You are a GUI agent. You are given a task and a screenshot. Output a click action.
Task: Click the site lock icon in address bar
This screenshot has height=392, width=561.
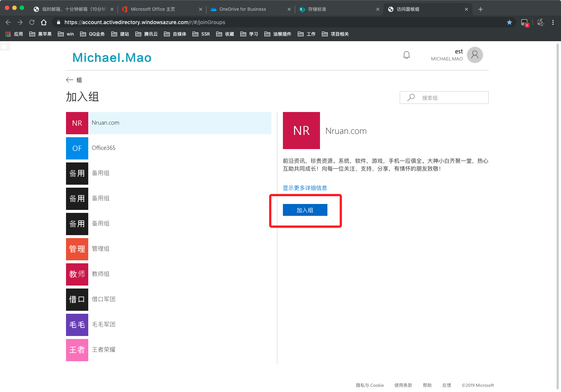tap(59, 22)
